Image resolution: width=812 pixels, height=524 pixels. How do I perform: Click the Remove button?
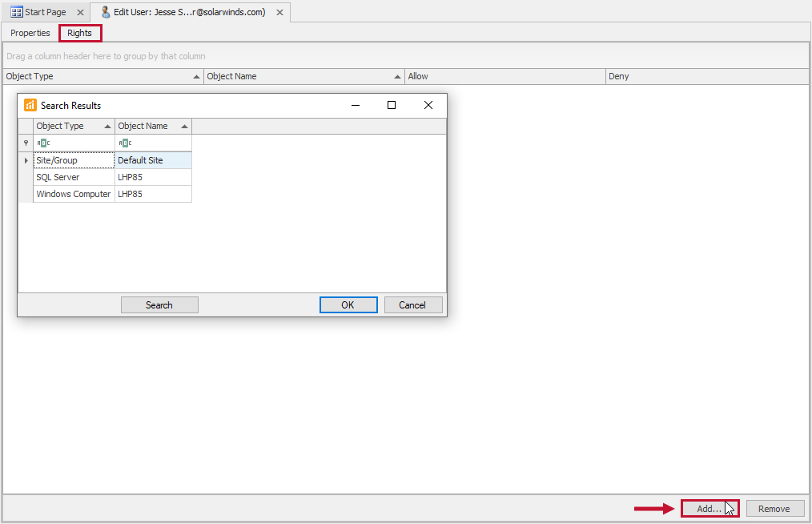pos(774,508)
